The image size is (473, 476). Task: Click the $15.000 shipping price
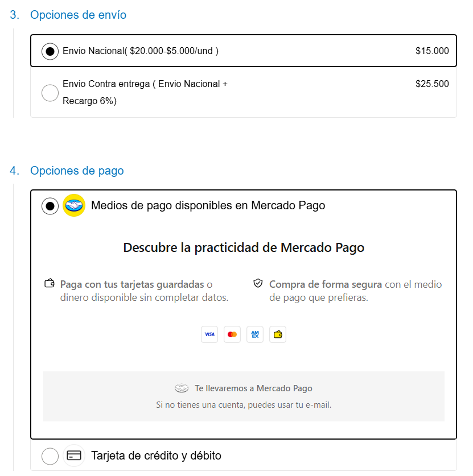pos(432,51)
